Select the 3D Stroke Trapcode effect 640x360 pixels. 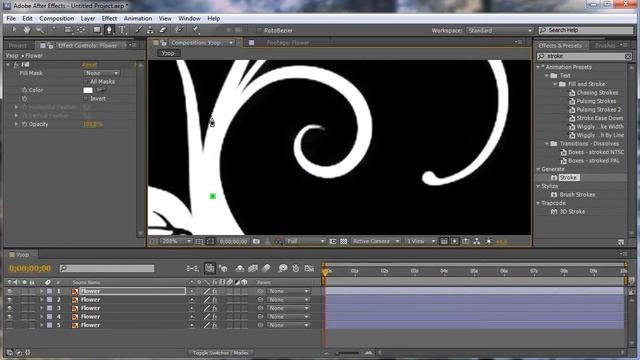tap(572, 211)
